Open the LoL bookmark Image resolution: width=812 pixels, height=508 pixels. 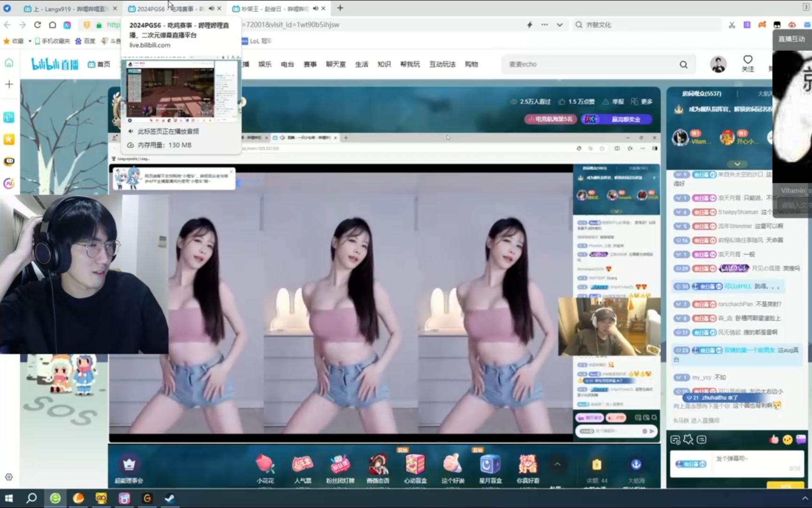pyautogui.click(x=256, y=41)
